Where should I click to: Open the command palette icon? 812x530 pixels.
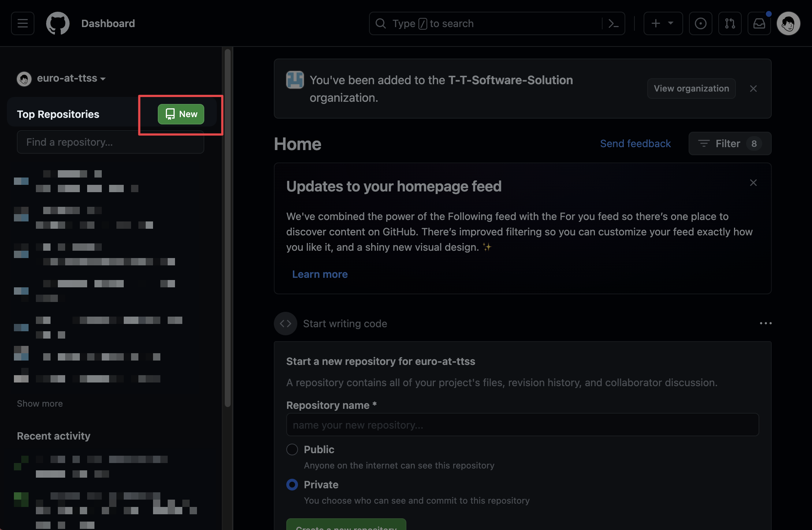613,23
